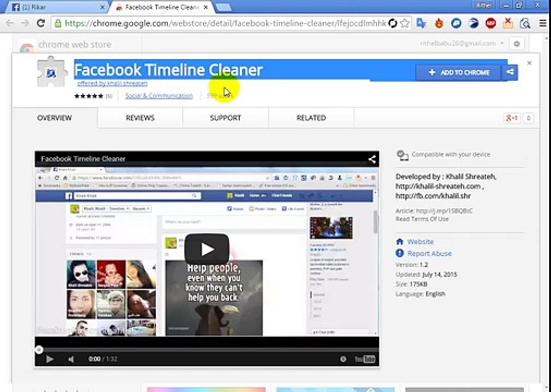Click the small play button in video controls
Screen dimensions: 551x392
pyautogui.click(x=50, y=359)
